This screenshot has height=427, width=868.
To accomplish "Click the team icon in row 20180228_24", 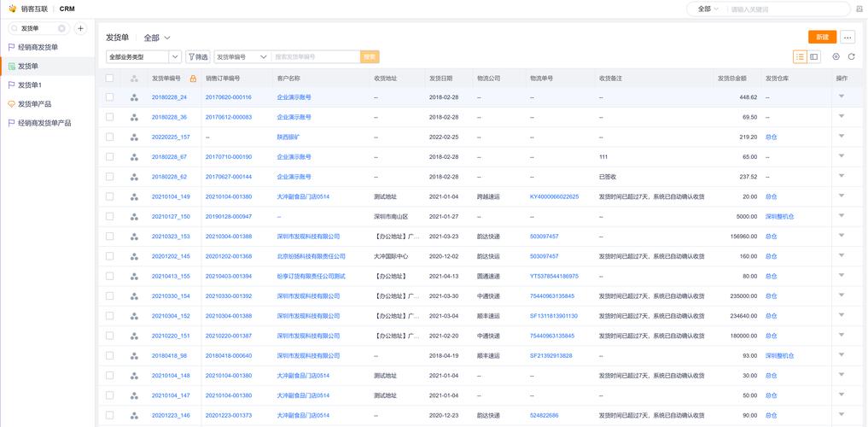I will [134, 97].
